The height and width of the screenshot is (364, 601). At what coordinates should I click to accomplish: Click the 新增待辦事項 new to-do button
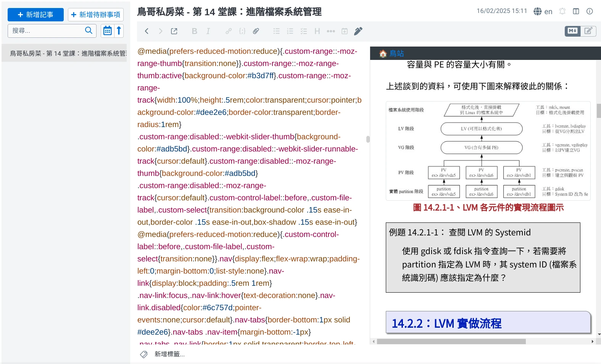pyautogui.click(x=96, y=14)
